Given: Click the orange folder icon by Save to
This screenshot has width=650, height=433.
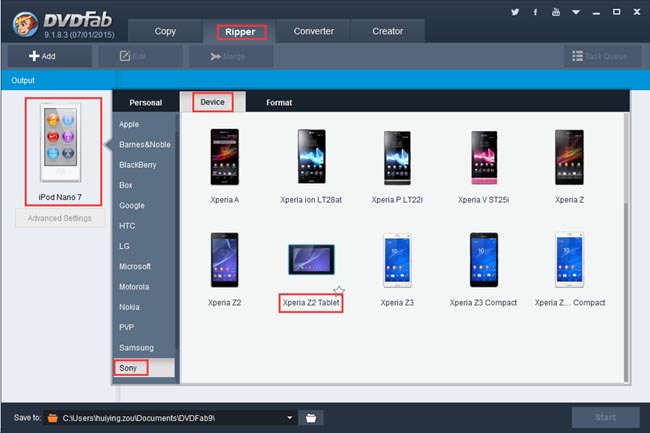Looking at the screenshot, I should [53, 418].
